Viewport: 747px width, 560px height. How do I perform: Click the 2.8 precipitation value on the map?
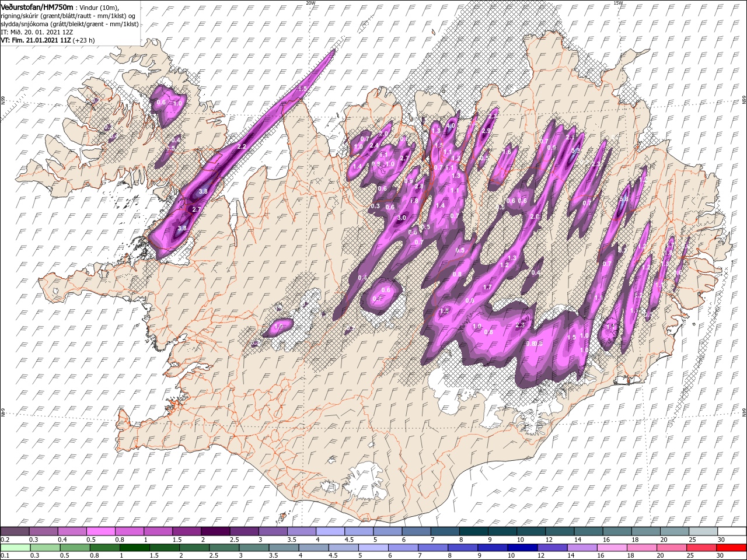[419, 186]
